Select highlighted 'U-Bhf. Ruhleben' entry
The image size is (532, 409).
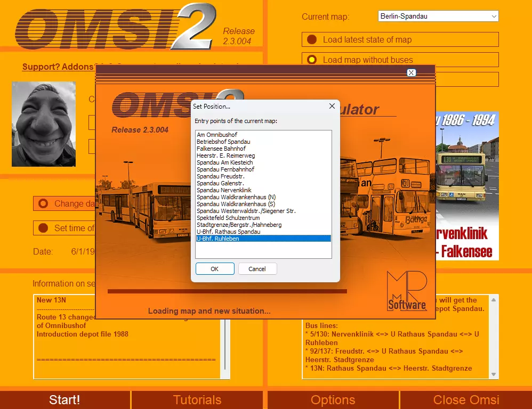point(264,239)
